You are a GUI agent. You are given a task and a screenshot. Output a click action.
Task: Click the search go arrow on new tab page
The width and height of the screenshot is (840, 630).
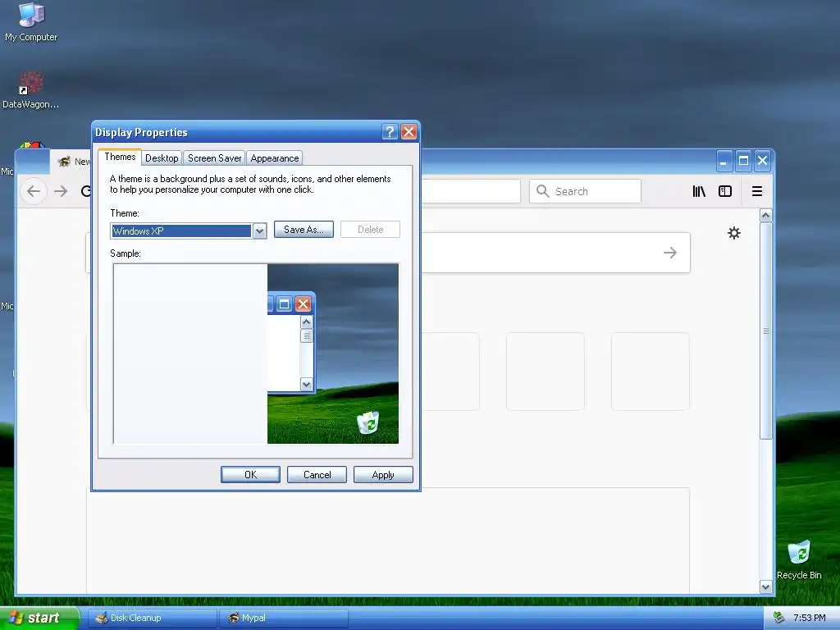coord(670,253)
